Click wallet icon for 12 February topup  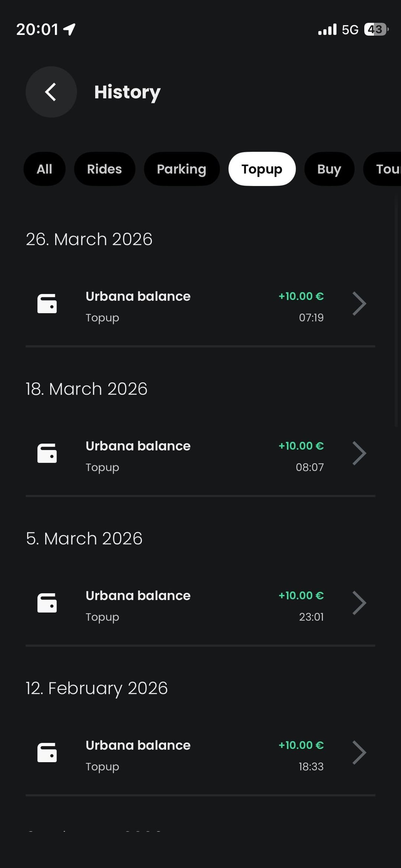pyautogui.click(x=47, y=753)
